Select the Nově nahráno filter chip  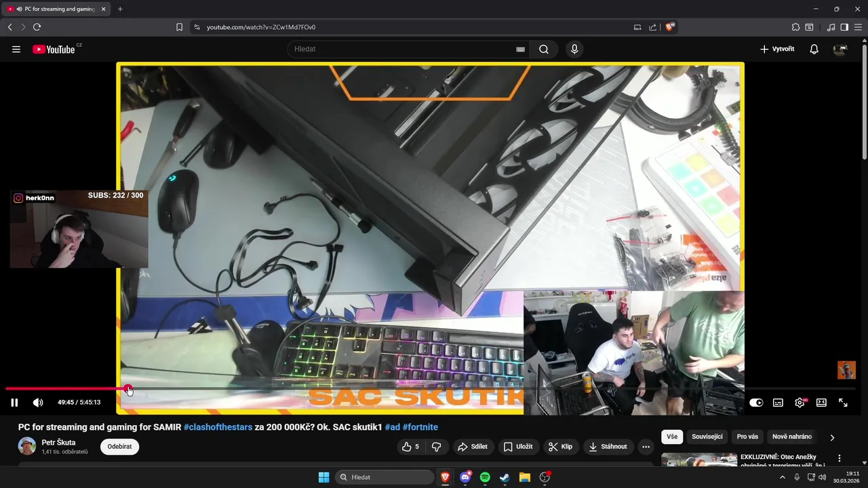pos(792,436)
